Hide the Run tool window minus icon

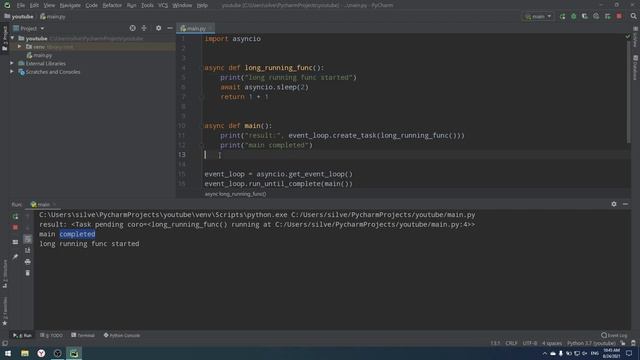[625, 204]
